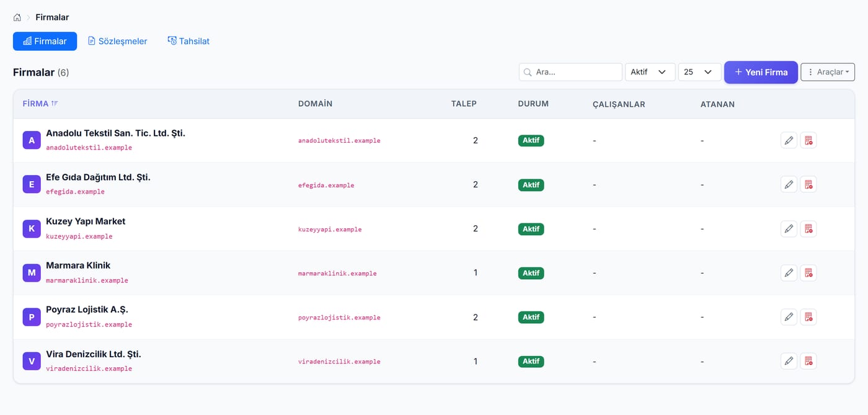This screenshot has width=868, height=415.
Task: Open the Aktif status filter dropdown
Action: [650, 72]
